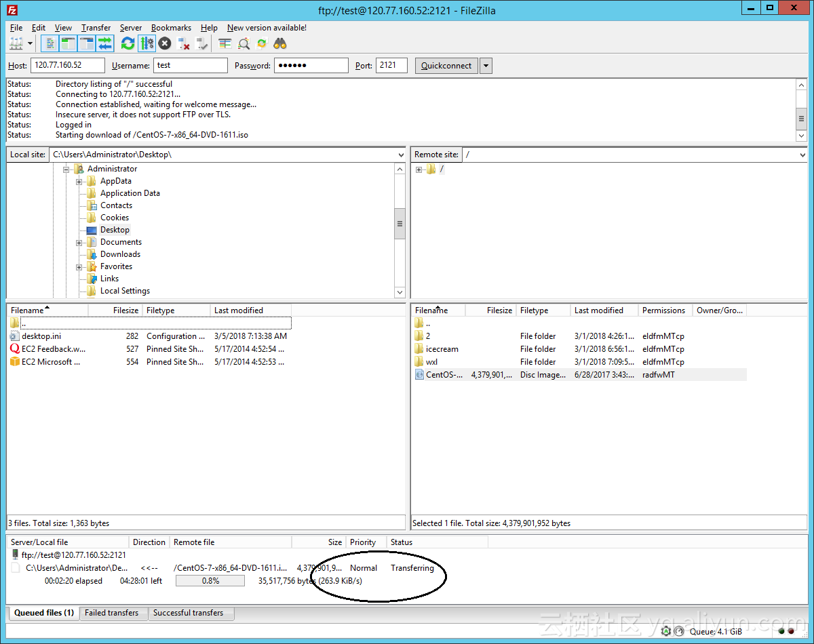Toggle message log display
Viewport: 814px width, 644px height.
(50, 43)
